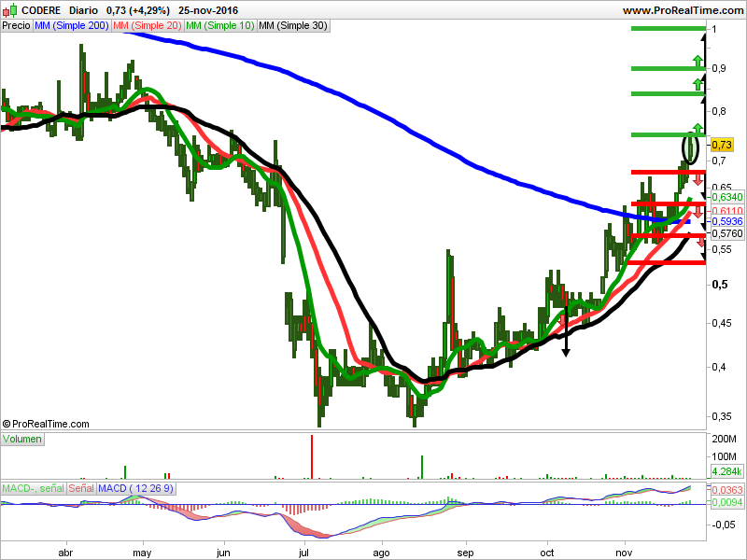
Task: Click the blue 0,5936 moving average value
Action: tap(727, 221)
